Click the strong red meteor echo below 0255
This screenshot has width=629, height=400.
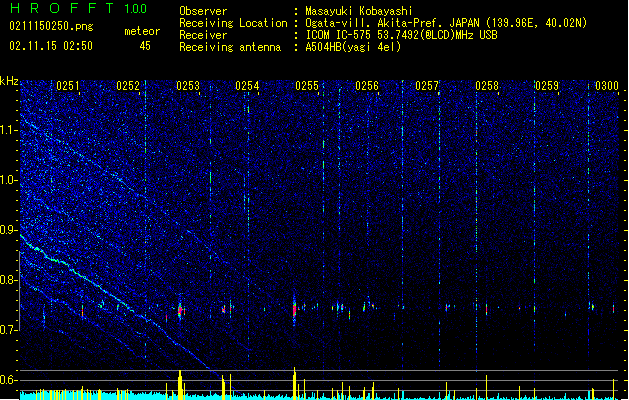[294, 310]
